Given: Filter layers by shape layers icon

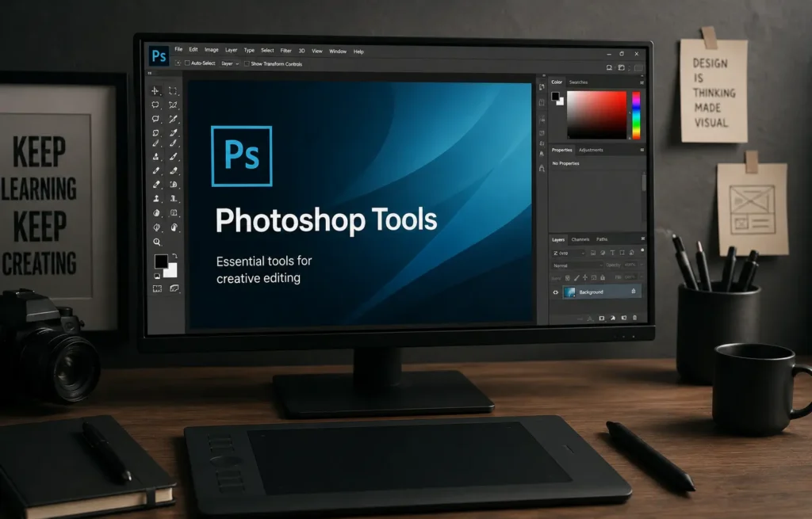Looking at the screenshot, I should [x=622, y=253].
